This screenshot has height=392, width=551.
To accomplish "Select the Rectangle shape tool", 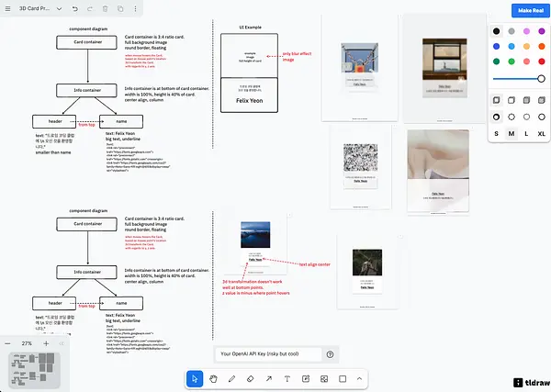I will click(343, 378).
